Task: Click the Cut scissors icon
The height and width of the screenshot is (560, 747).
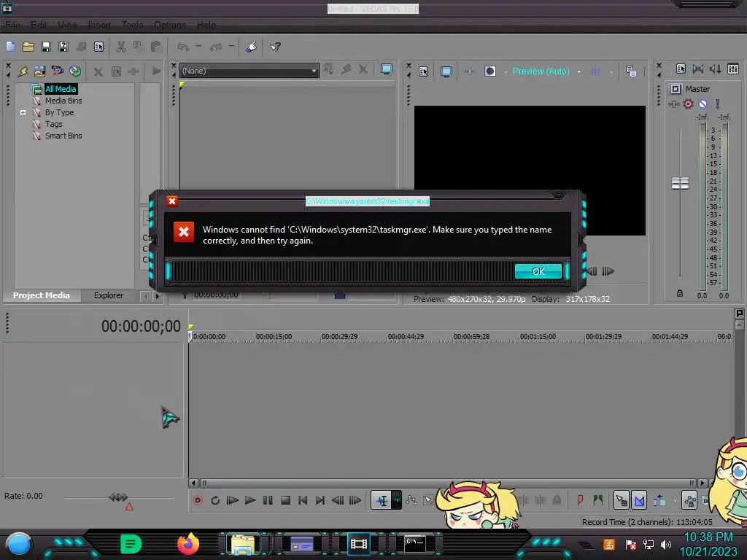Action: pos(121,47)
